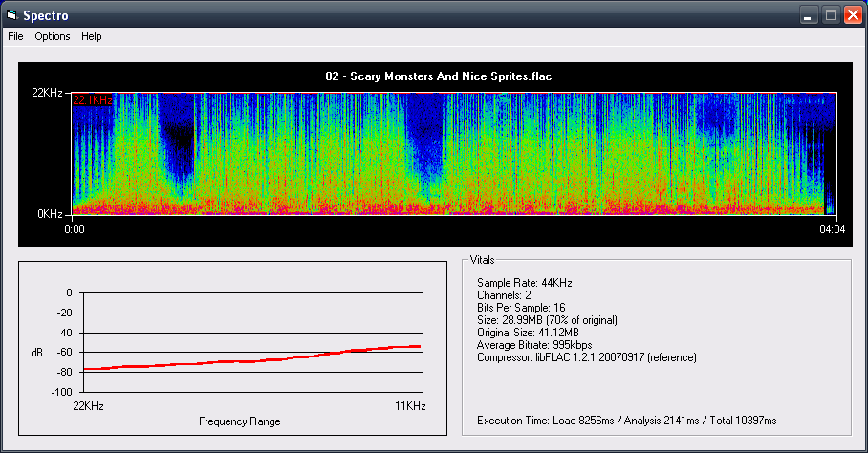Click the Scary Monsters flac file title

(440, 76)
